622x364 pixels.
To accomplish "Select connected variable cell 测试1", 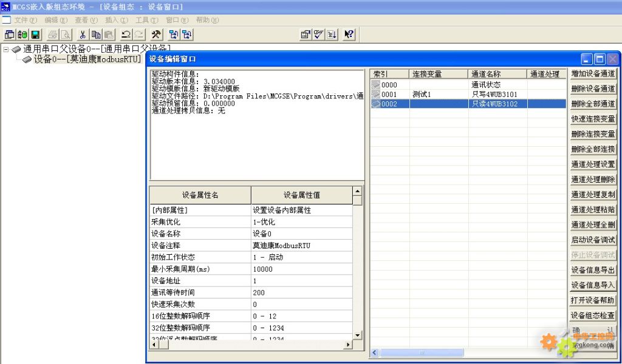I will [x=439, y=94].
